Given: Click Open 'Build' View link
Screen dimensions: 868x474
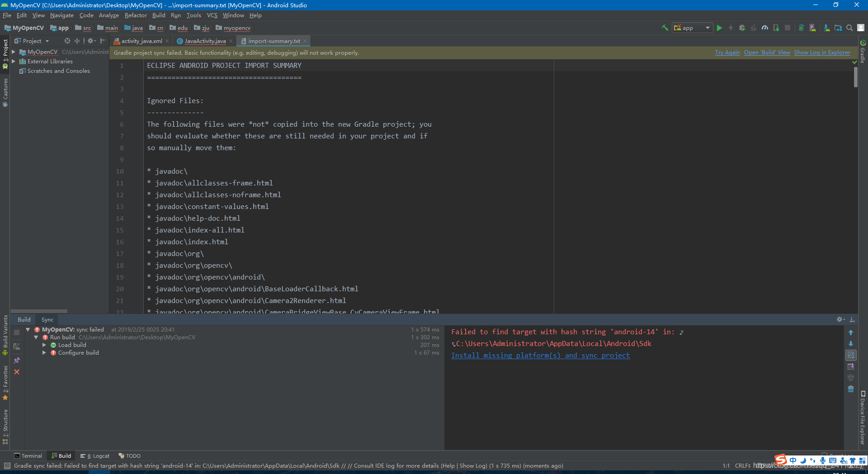Looking at the screenshot, I should click(x=767, y=52).
